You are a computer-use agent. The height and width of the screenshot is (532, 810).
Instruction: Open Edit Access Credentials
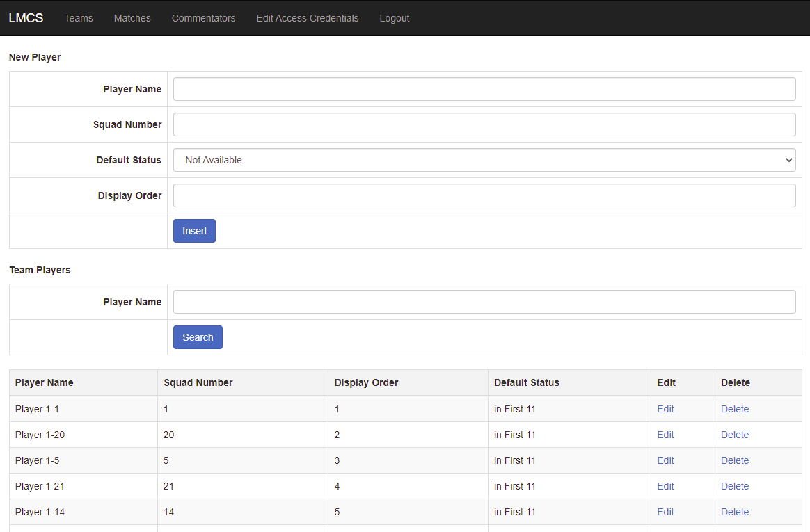[308, 18]
